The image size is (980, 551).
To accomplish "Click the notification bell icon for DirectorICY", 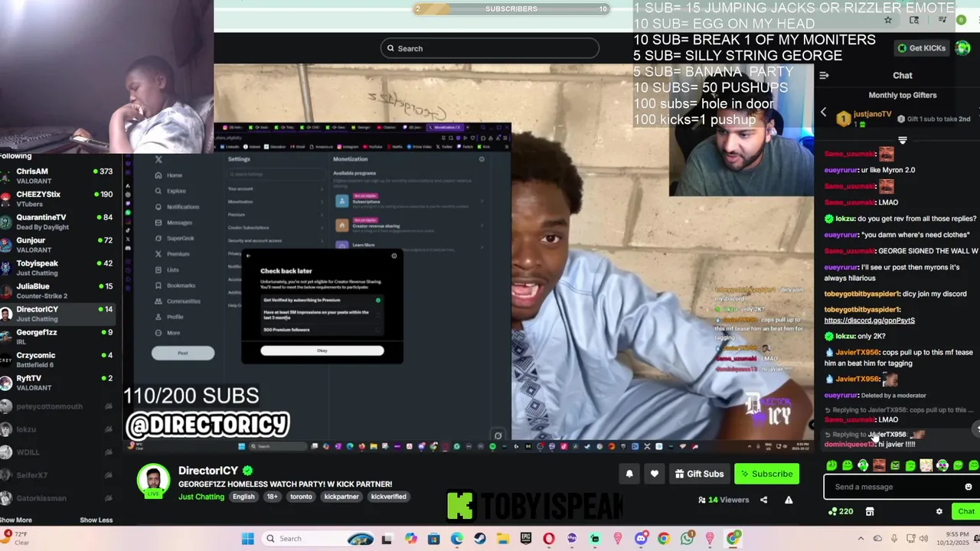I will click(629, 474).
